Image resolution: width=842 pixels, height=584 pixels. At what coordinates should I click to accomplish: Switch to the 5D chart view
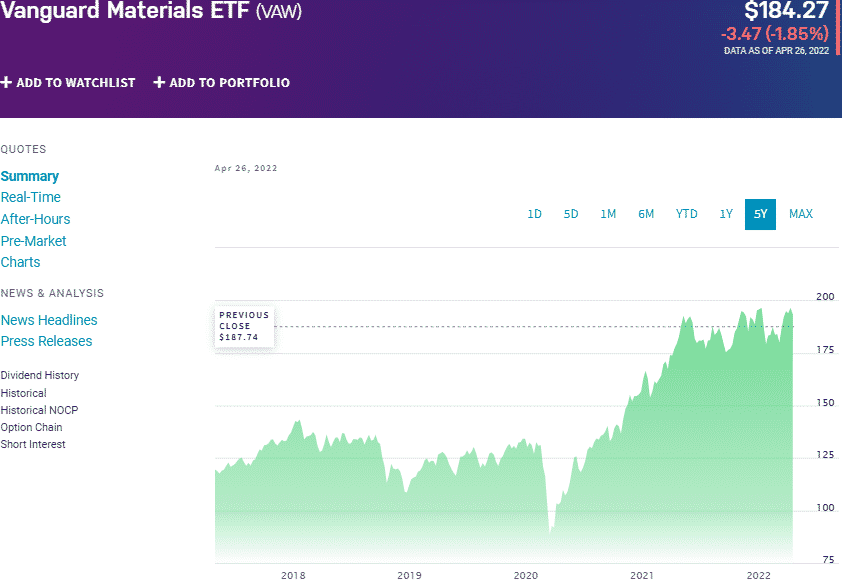571,214
